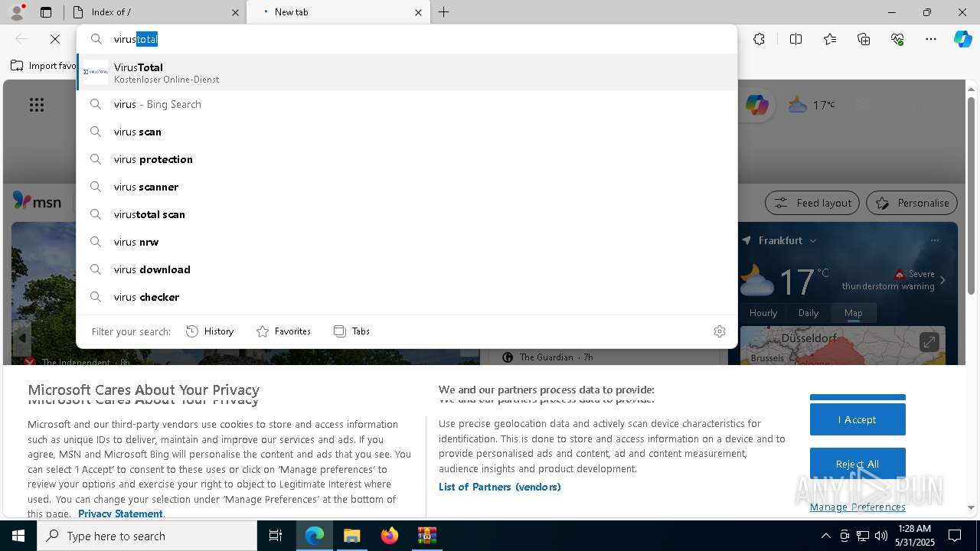Stop loading the page
Viewport: 980px width, 551px height.
click(x=55, y=39)
